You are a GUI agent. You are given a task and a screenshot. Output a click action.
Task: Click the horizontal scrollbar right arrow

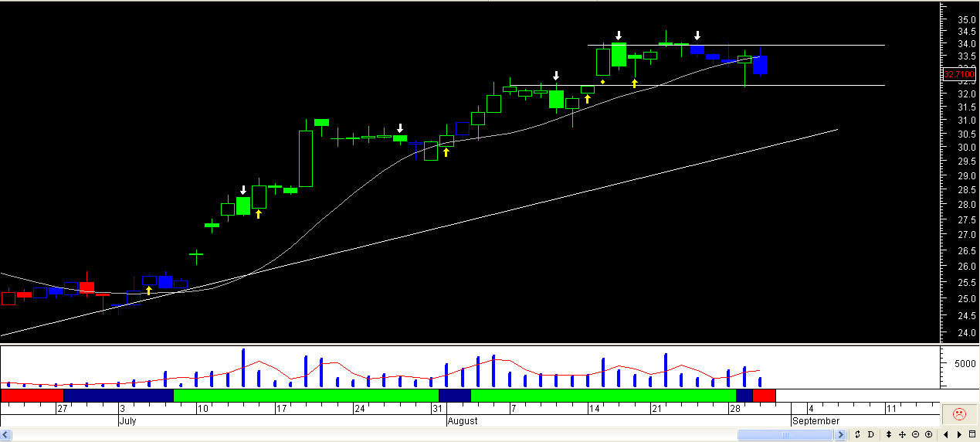tap(839, 435)
